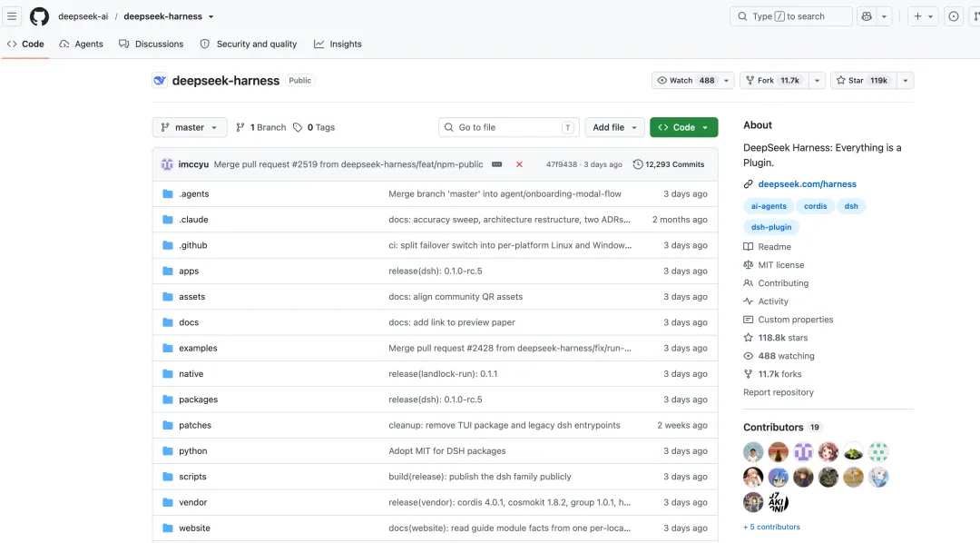This screenshot has height=543, width=980.
Task: Open the examples folder
Action: pos(198,348)
